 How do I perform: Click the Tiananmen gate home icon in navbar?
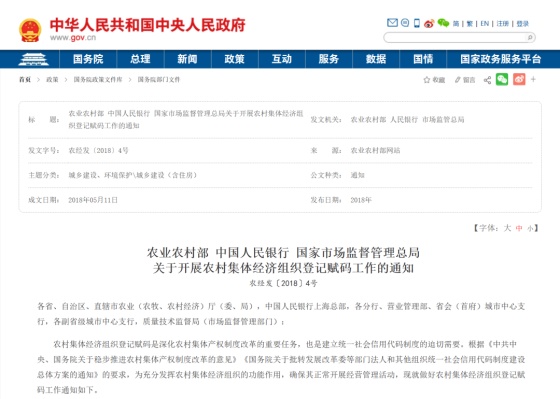point(33,59)
